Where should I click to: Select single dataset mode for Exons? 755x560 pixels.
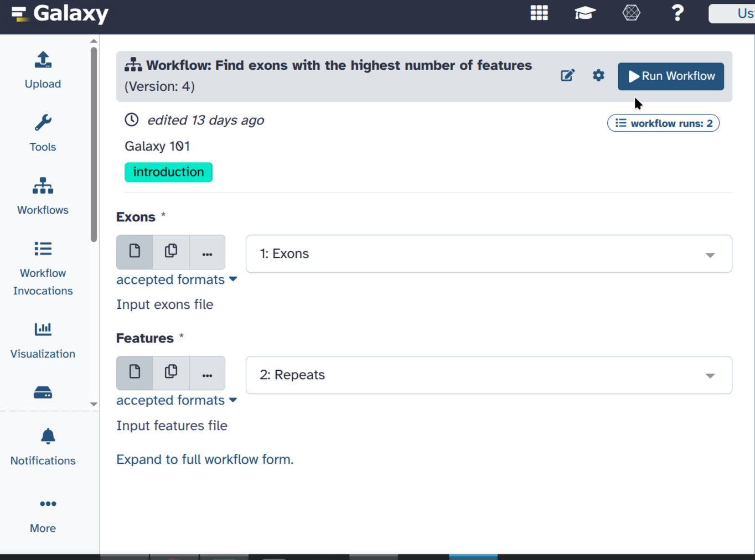click(x=135, y=252)
